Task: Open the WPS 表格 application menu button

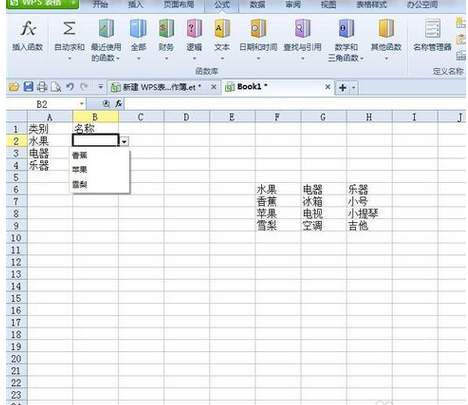Action: click(x=42, y=3)
